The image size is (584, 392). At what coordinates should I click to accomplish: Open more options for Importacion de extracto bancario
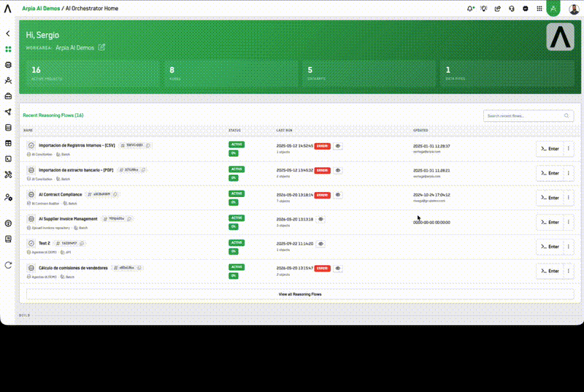(569, 173)
